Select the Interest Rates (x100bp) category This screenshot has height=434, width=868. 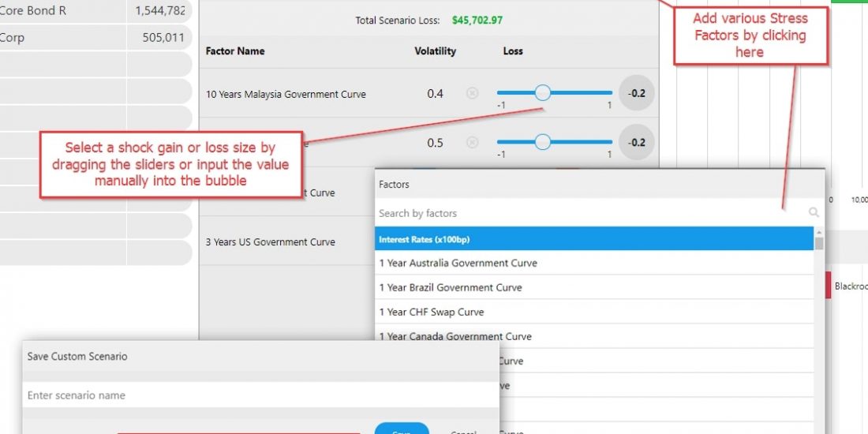(593, 239)
